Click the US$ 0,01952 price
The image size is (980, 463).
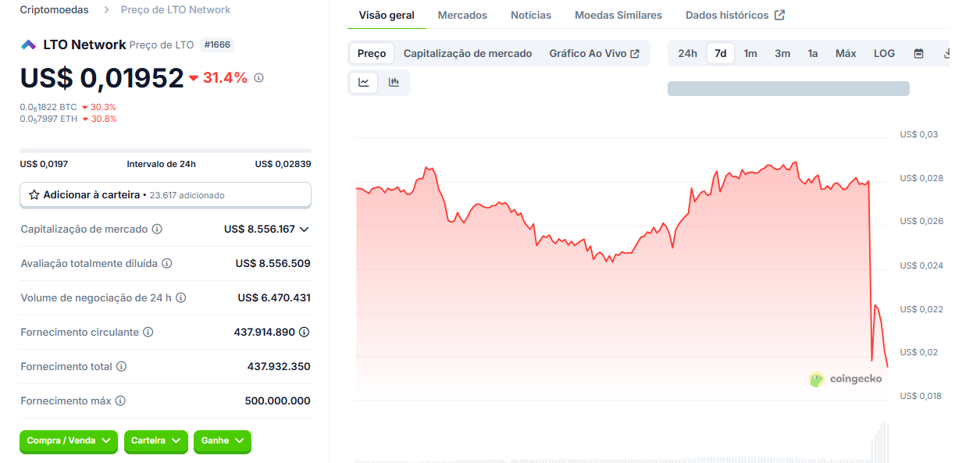pyautogui.click(x=102, y=78)
